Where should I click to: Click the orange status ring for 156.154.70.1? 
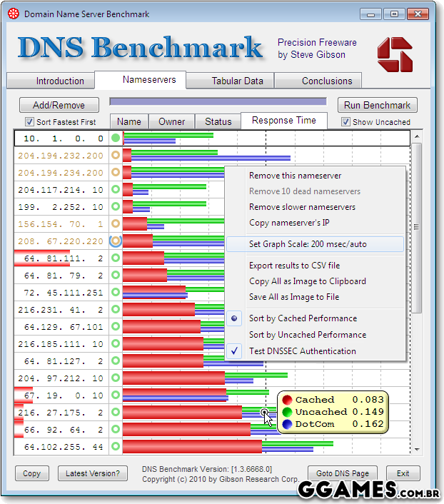(x=116, y=224)
